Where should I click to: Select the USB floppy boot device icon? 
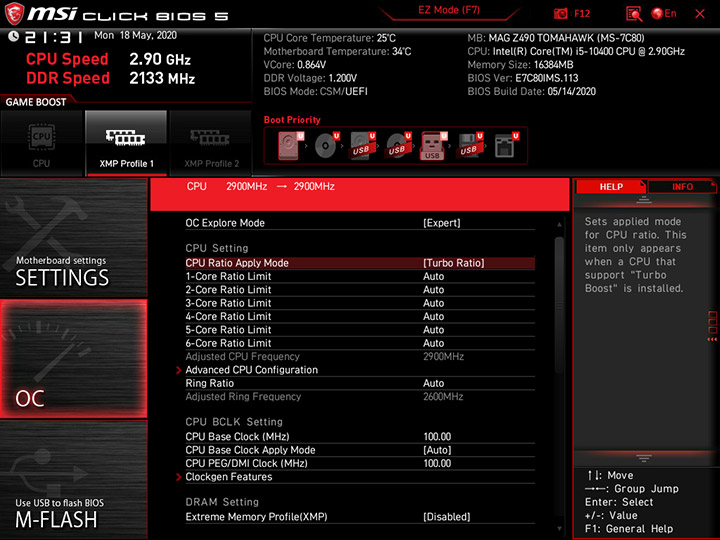point(469,146)
